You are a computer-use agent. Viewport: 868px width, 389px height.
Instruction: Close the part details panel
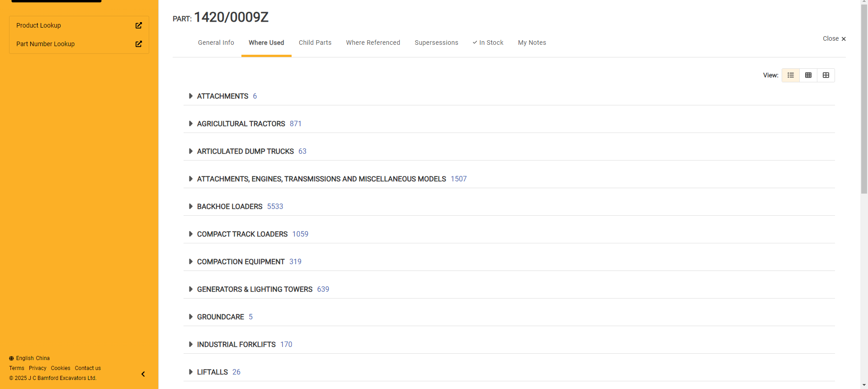tap(834, 39)
